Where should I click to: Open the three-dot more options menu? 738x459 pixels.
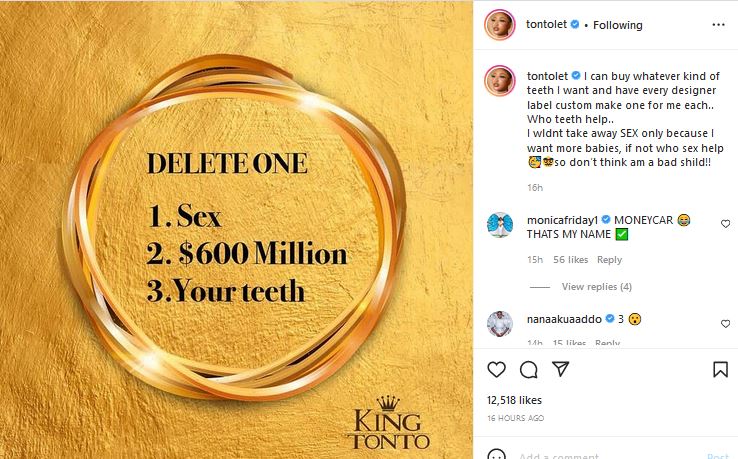click(x=717, y=25)
